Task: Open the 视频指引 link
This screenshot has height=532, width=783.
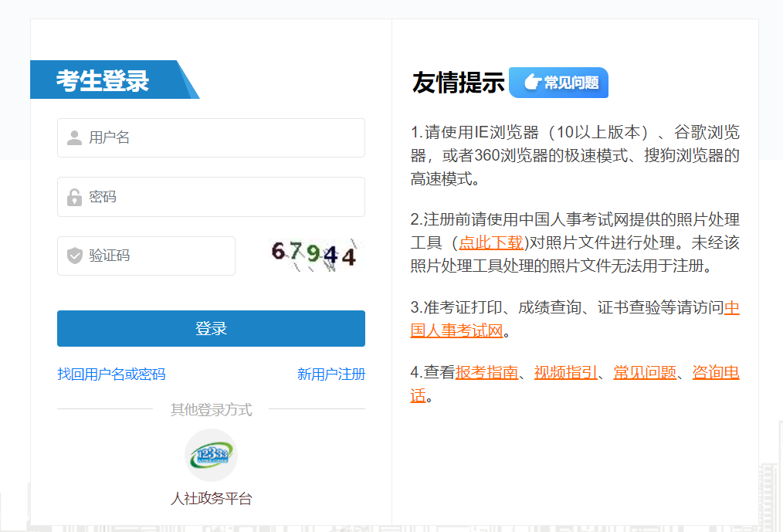Action: (565, 373)
